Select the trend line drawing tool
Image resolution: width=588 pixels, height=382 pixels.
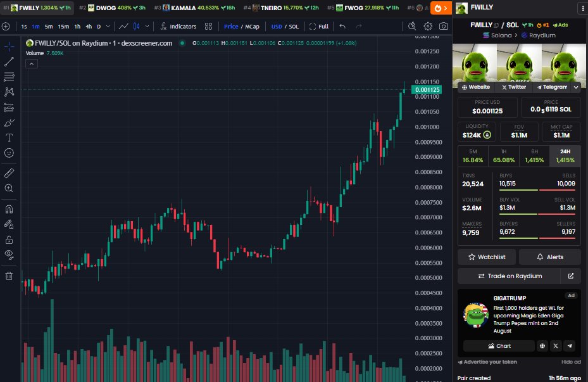[x=9, y=61]
